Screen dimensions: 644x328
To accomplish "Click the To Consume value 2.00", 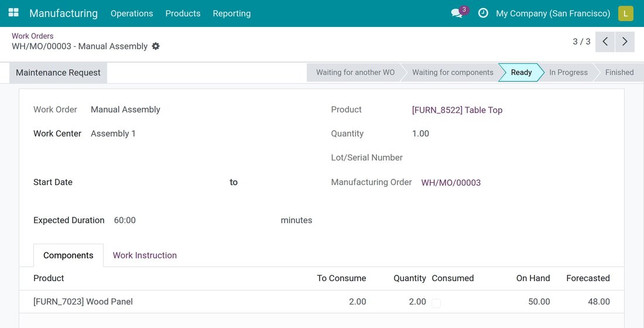I will 357,302.
